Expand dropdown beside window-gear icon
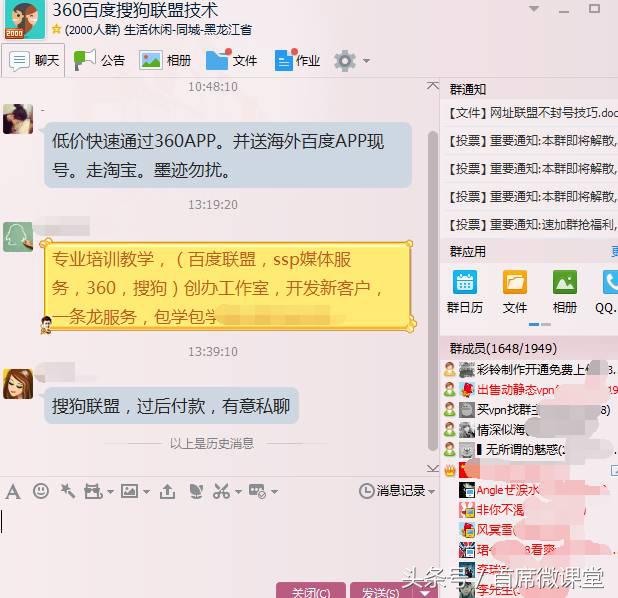Image resolution: width=618 pixels, height=598 pixels. [x=274, y=492]
